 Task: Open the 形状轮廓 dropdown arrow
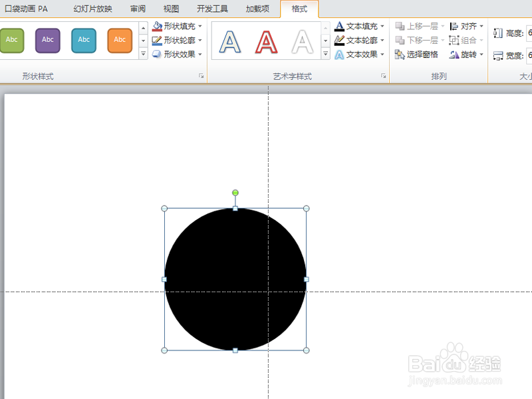click(200, 41)
